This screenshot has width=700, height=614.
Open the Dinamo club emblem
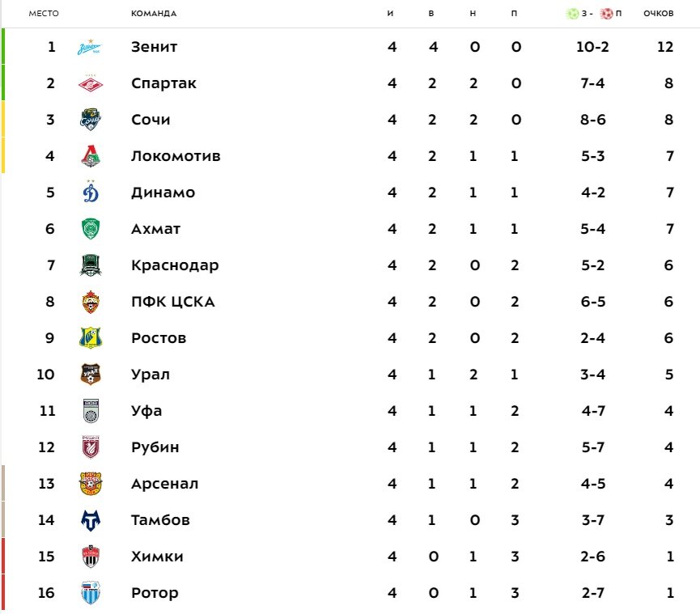(x=91, y=193)
